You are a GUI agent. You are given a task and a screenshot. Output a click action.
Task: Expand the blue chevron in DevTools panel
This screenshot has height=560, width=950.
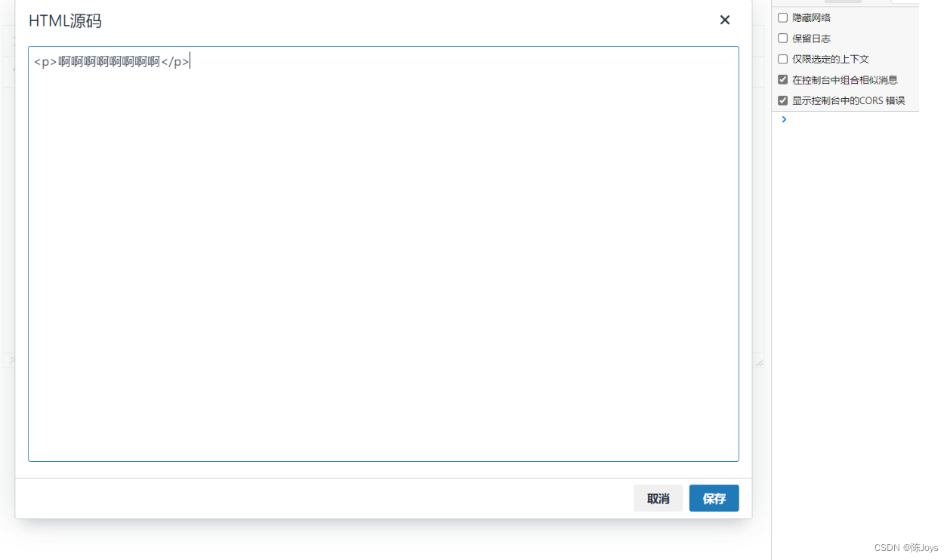(783, 118)
